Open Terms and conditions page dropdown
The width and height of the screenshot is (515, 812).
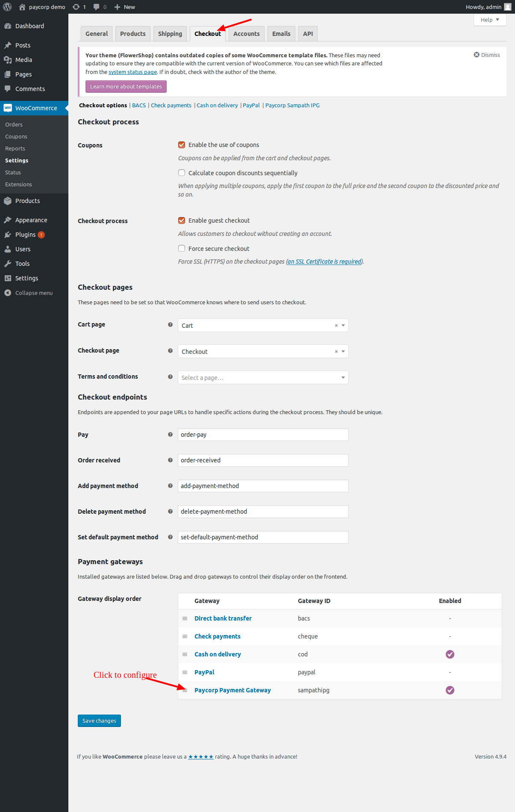tap(343, 377)
